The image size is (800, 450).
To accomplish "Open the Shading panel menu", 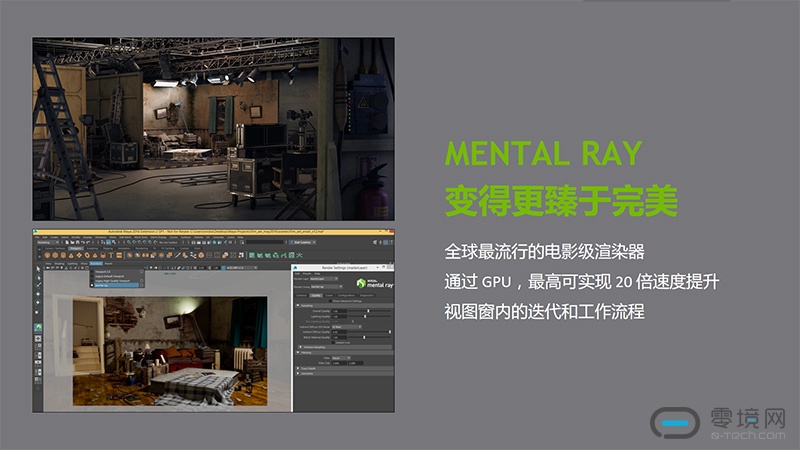I will 59,264.
